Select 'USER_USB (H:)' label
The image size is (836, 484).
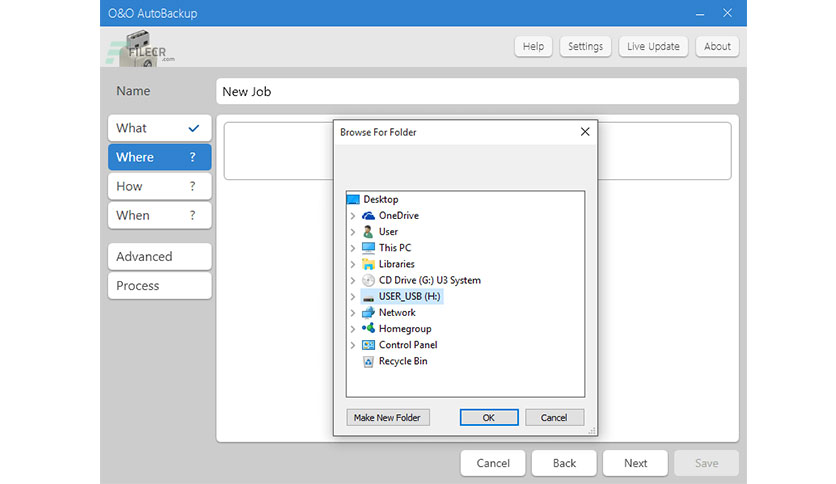click(409, 296)
